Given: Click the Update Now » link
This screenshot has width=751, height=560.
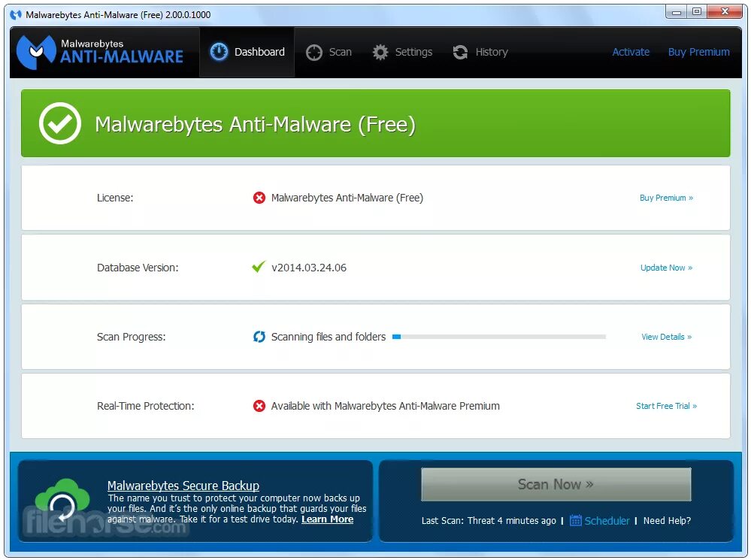Looking at the screenshot, I should pos(666,268).
